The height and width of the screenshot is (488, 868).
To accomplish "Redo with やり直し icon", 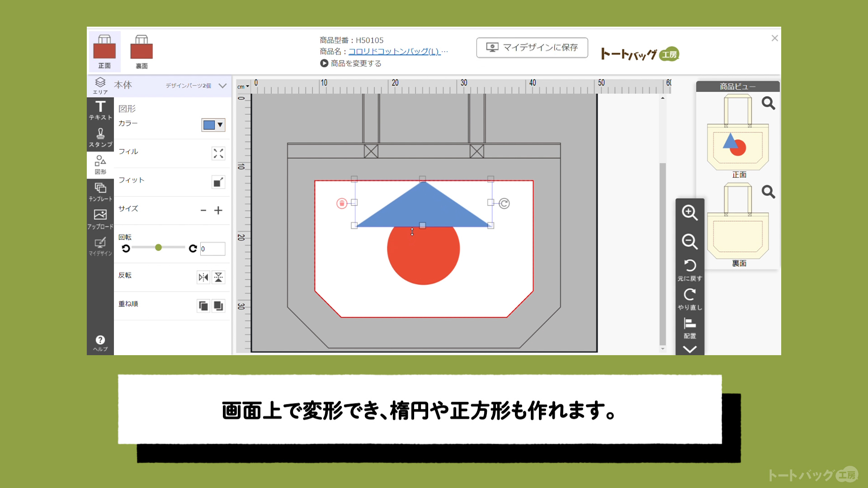I will click(690, 299).
